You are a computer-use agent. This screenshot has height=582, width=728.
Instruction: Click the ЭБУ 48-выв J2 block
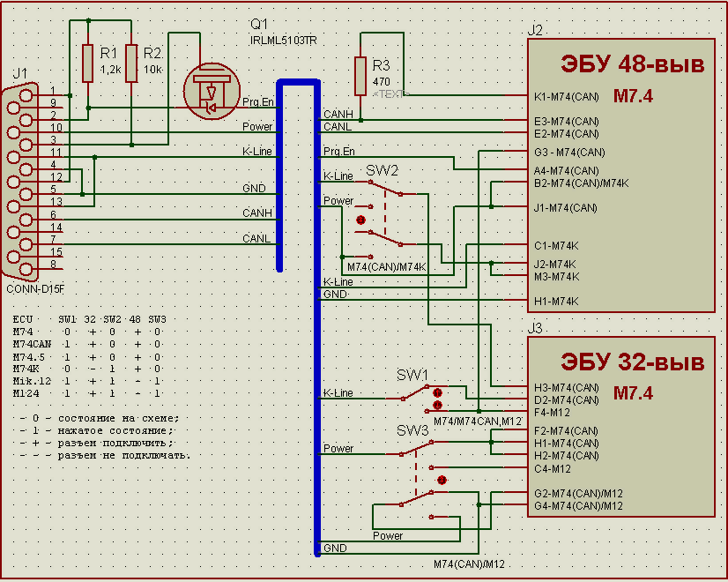coord(620,176)
